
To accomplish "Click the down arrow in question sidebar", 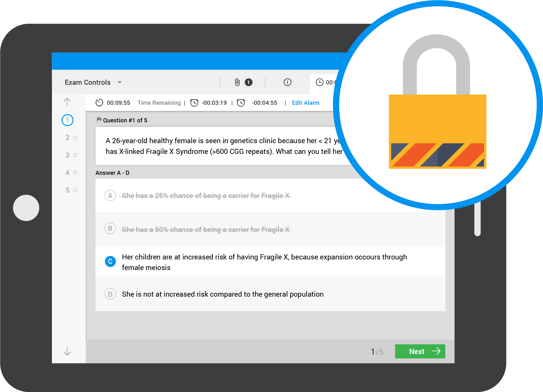I will 67,351.
